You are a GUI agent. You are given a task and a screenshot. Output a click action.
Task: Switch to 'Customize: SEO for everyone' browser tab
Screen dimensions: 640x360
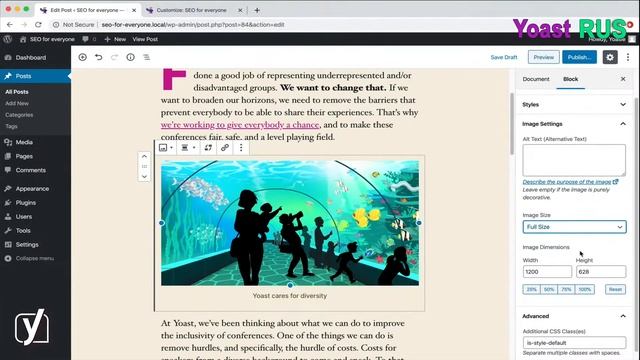191,10
